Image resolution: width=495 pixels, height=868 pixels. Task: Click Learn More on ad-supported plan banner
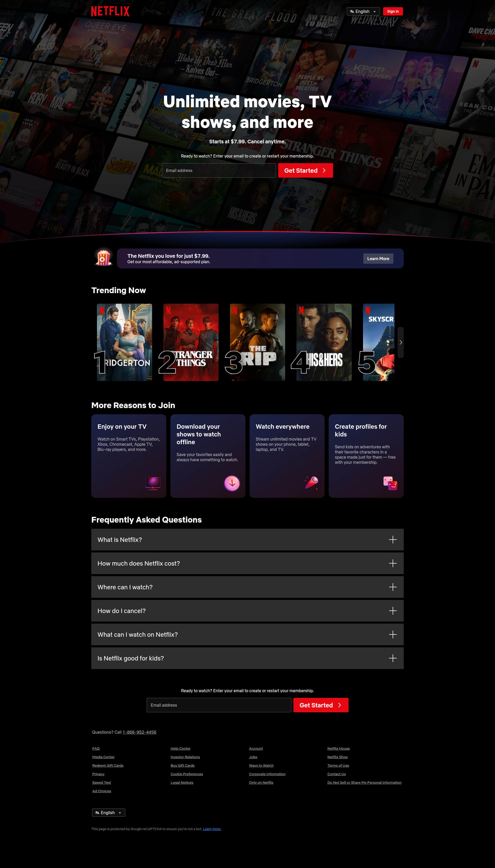point(378,259)
